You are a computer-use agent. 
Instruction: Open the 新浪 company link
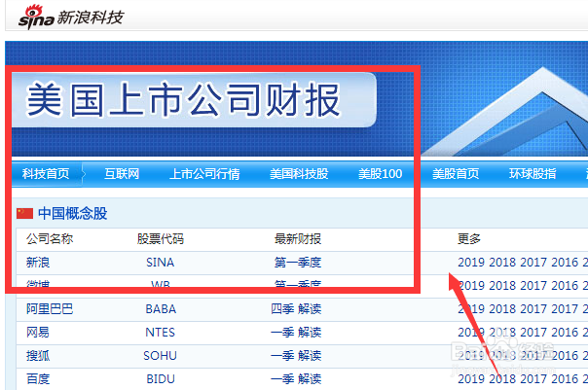38,263
